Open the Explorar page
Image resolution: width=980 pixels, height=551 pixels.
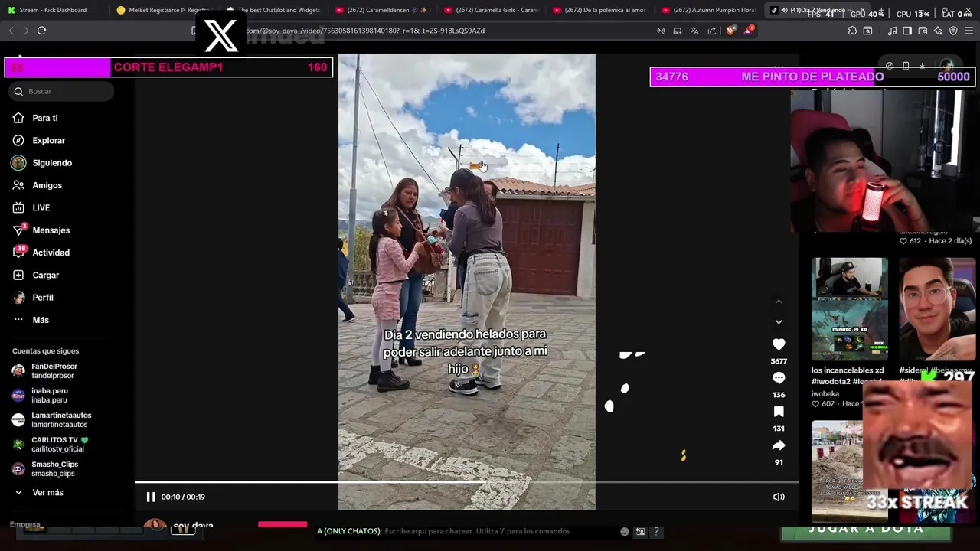48,140
